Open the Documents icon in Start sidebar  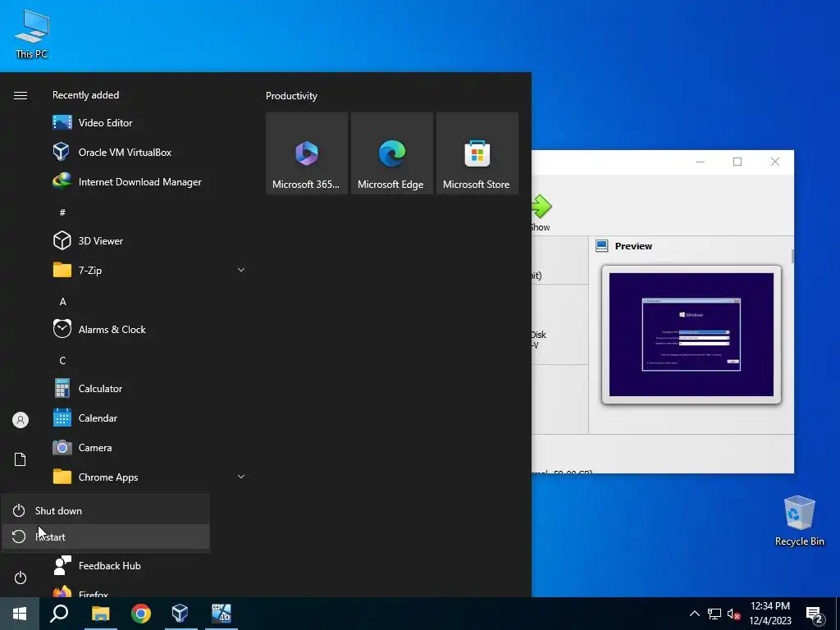pyautogui.click(x=21, y=459)
